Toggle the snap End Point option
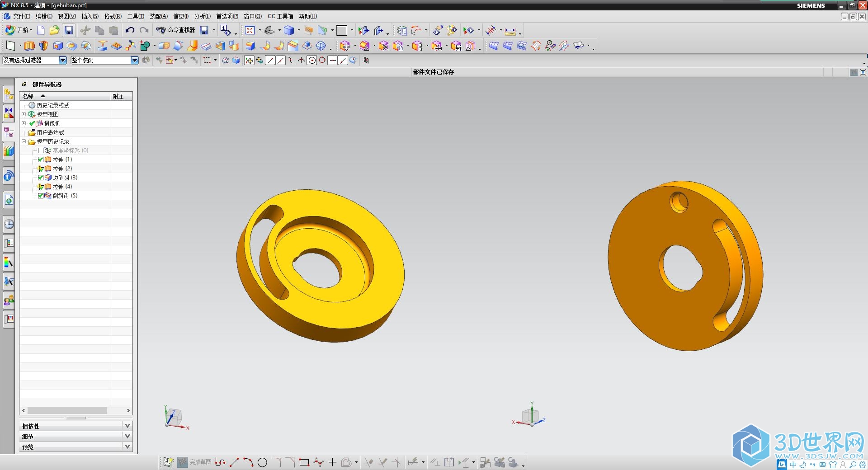Image resolution: width=868 pixels, height=470 pixels. click(270, 61)
